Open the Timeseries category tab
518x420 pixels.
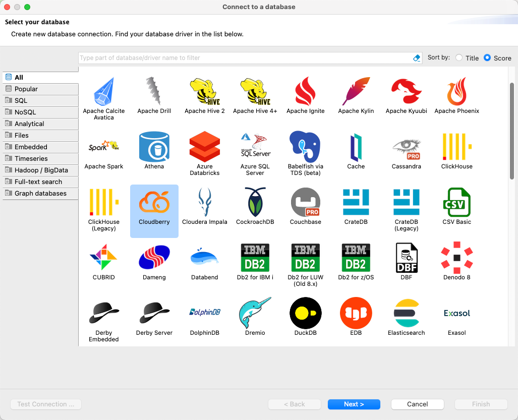pyautogui.click(x=40, y=159)
